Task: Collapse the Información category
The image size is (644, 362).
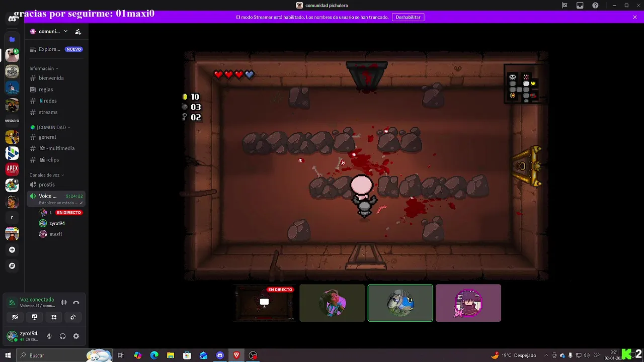Action: point(44,68)
